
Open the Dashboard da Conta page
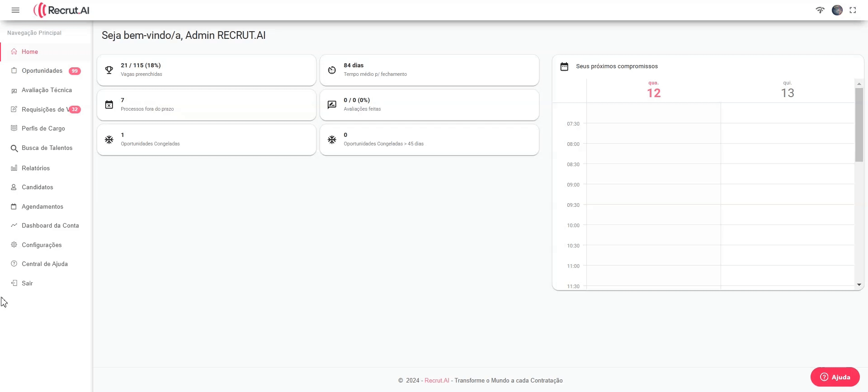coord(50,225)
